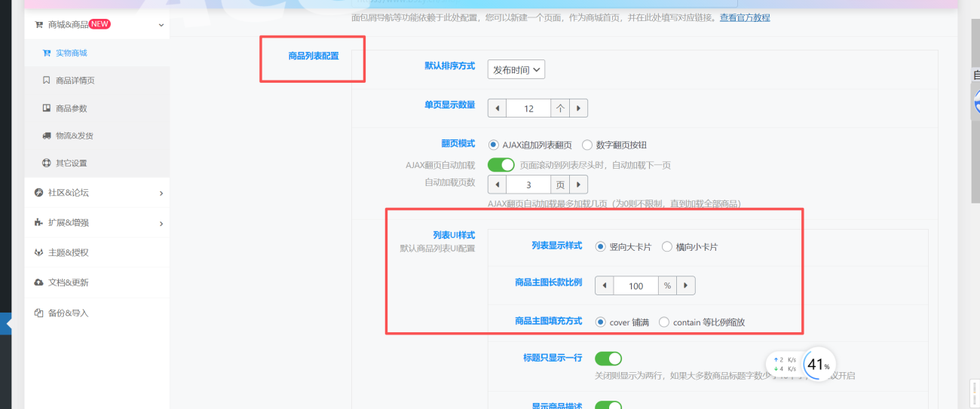This screenshot has height=409, width=980.
Task: Click the compass icon beside 社区&论坛
Action: pos(39,193)
